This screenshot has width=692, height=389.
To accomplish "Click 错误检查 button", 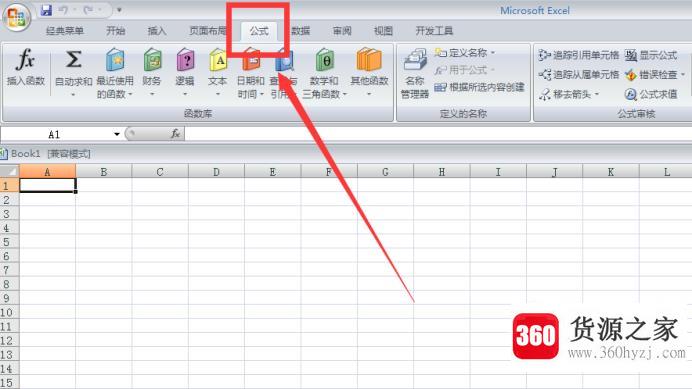I will click(651, 75).
